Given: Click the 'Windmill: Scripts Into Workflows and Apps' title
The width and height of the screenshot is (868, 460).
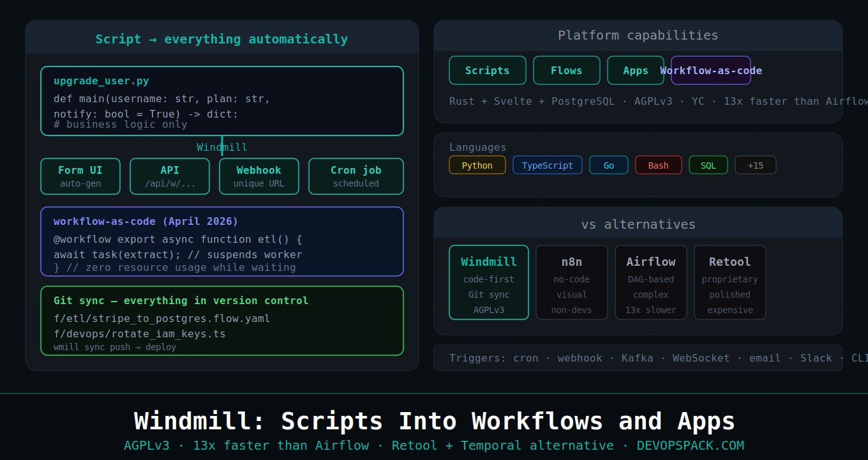Looking at the screenshot, I should [435, 421].
